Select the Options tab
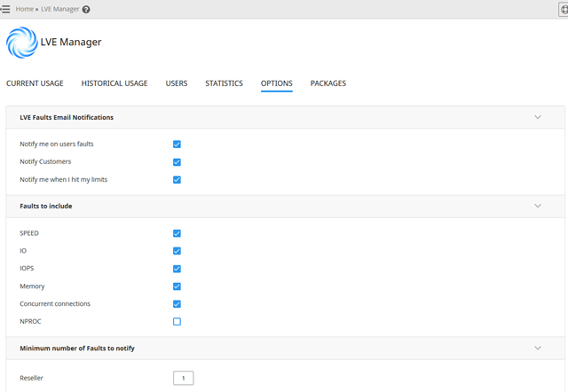Viewport: 568px width, 392px height. (x=276, y=83)
